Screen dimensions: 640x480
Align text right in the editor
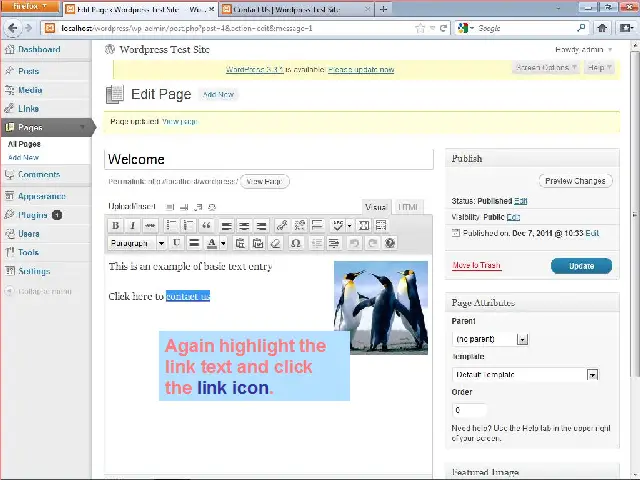[x=262, y=225]
